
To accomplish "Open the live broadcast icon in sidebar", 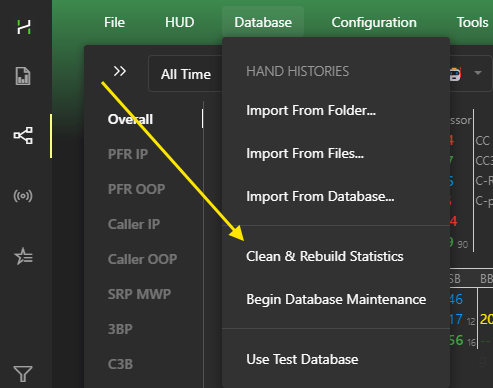I will (x=23, y=196).
